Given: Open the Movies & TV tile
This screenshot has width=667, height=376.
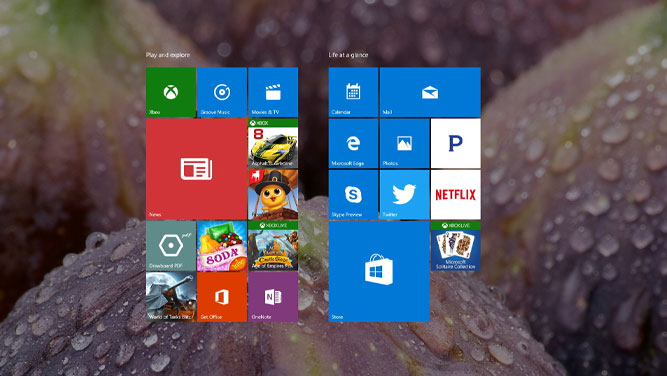Looking at the screenshot, I should pyautogui.click(x=273, y=92).
